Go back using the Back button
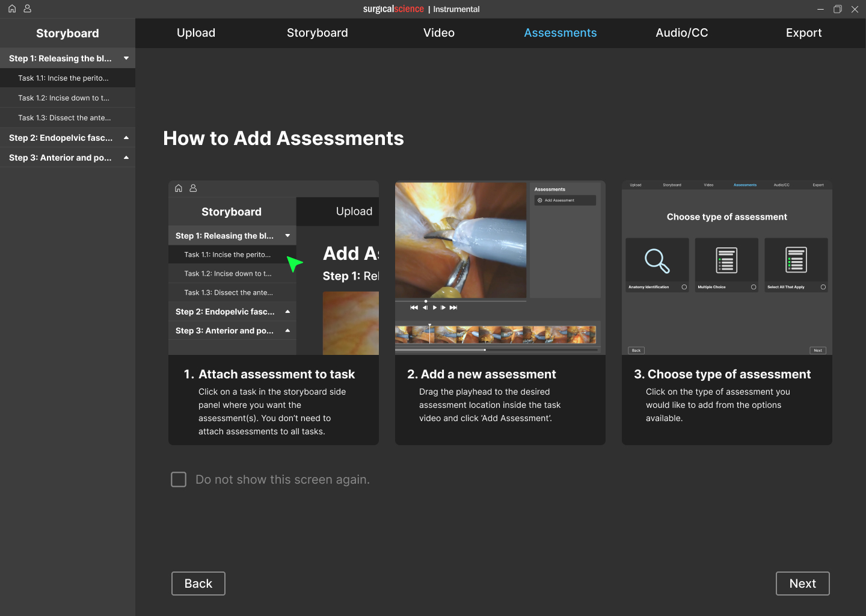 coord(198,584)
